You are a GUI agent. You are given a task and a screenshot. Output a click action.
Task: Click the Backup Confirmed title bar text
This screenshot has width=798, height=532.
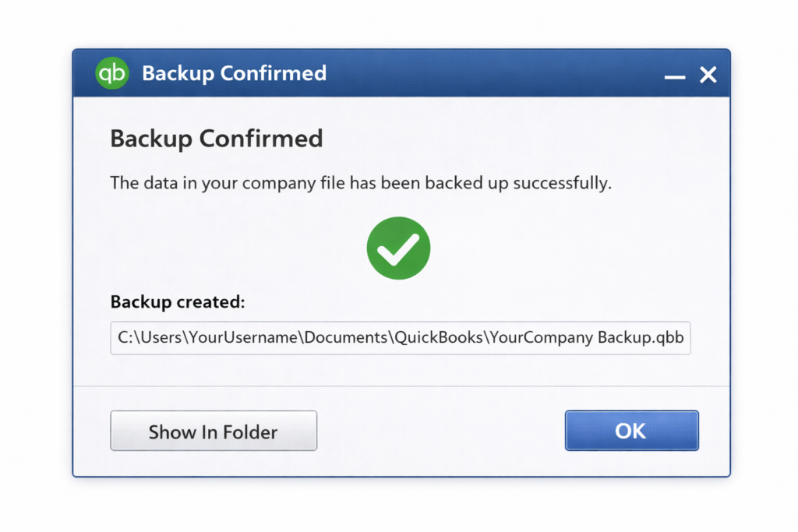pos(234,73)
